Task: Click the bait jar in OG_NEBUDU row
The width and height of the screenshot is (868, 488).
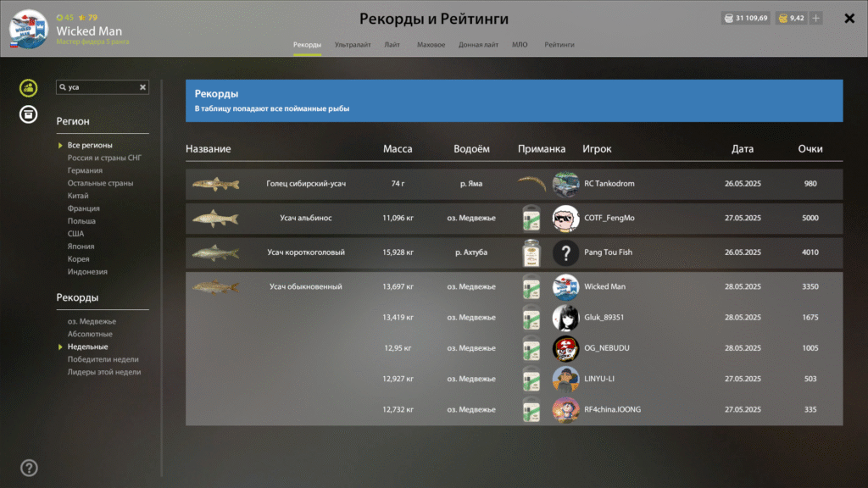Action: coord(531,348)
